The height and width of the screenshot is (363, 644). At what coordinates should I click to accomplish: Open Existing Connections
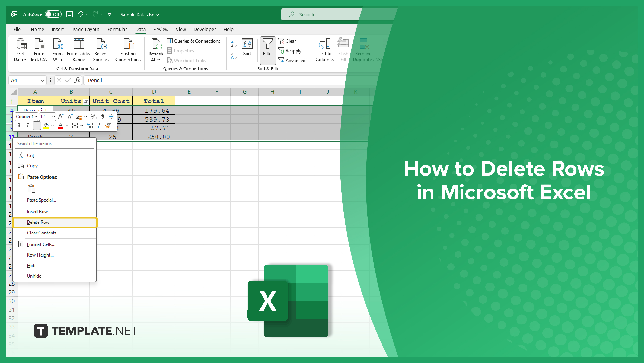[128, 50]
